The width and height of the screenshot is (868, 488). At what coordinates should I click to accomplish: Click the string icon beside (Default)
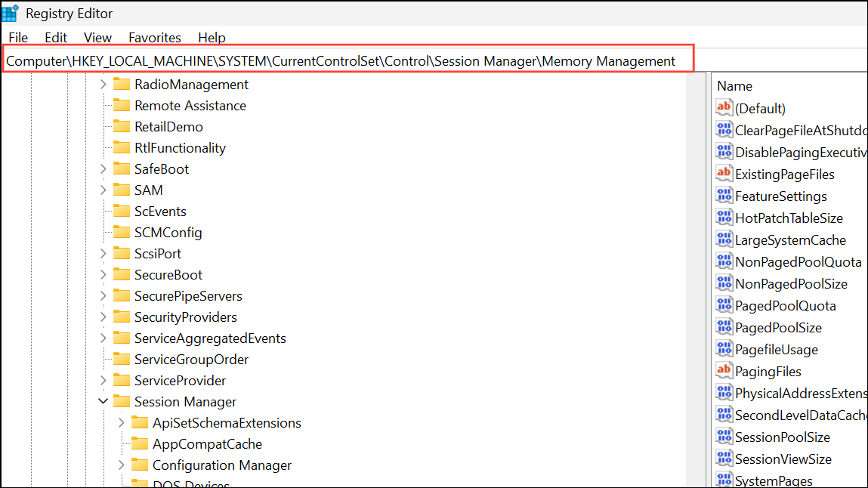point(724,108)
